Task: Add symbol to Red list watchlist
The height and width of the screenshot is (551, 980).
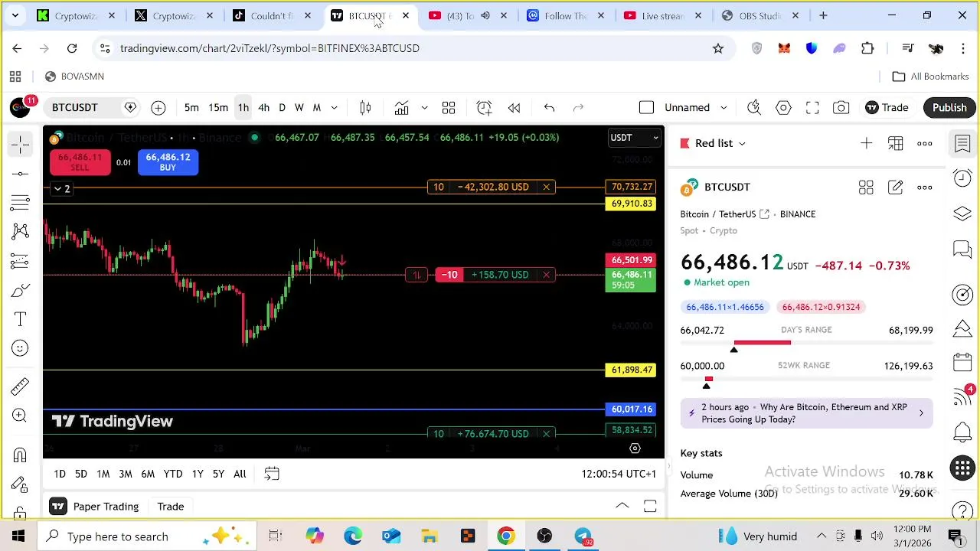Action: (866, 143)
